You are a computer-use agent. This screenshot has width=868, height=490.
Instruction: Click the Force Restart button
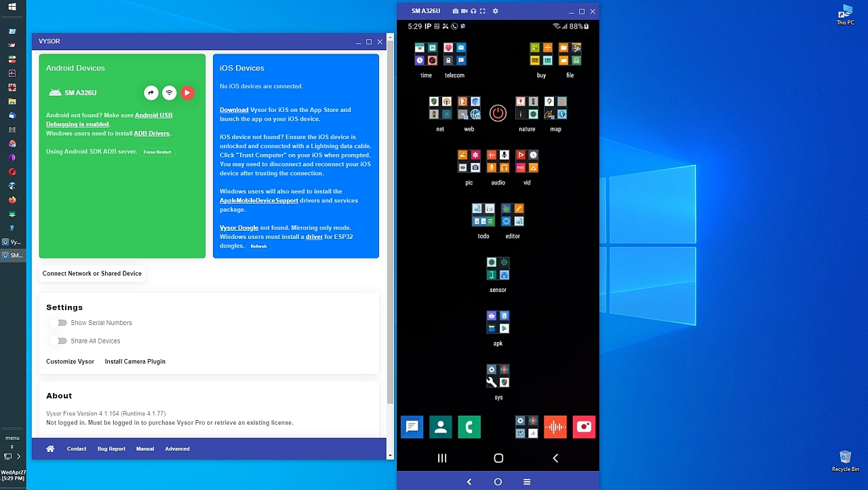click(x=157, y=152)
